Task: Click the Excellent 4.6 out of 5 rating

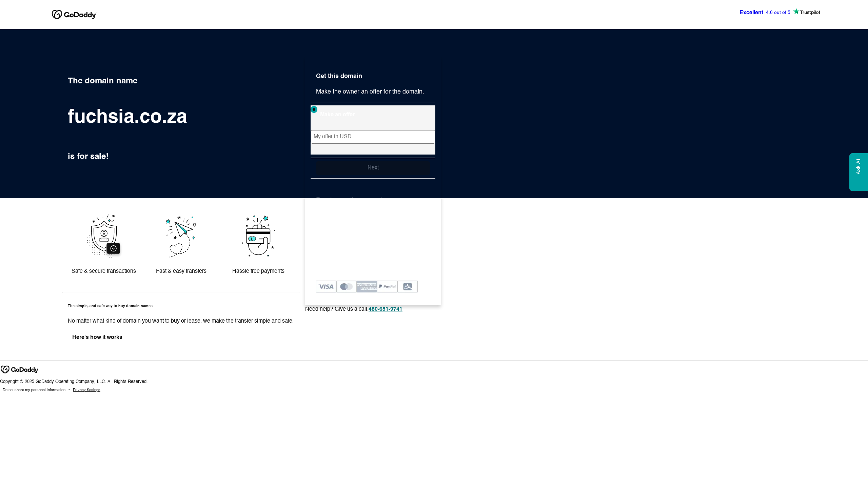Action: click(765, 12)
